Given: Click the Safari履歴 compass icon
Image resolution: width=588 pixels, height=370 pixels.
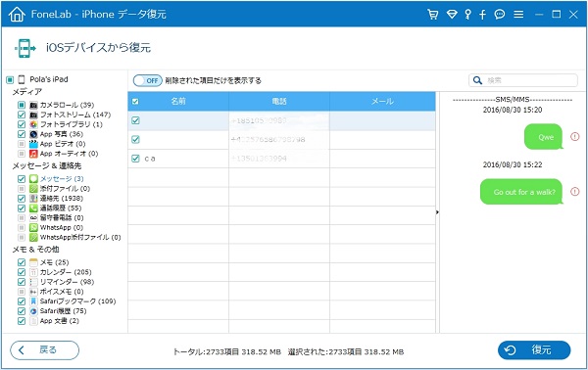Looking at the screenshot, I should coord(33,311).
